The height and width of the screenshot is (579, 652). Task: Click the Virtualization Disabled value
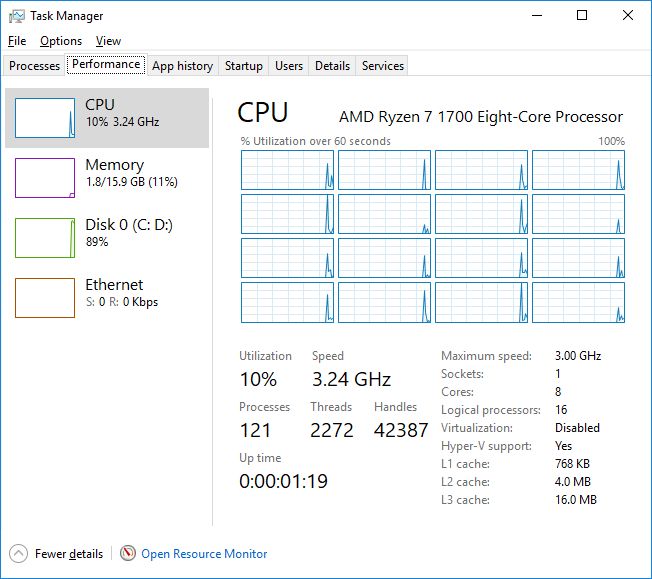pyautogui.click(x=577, y=428)
